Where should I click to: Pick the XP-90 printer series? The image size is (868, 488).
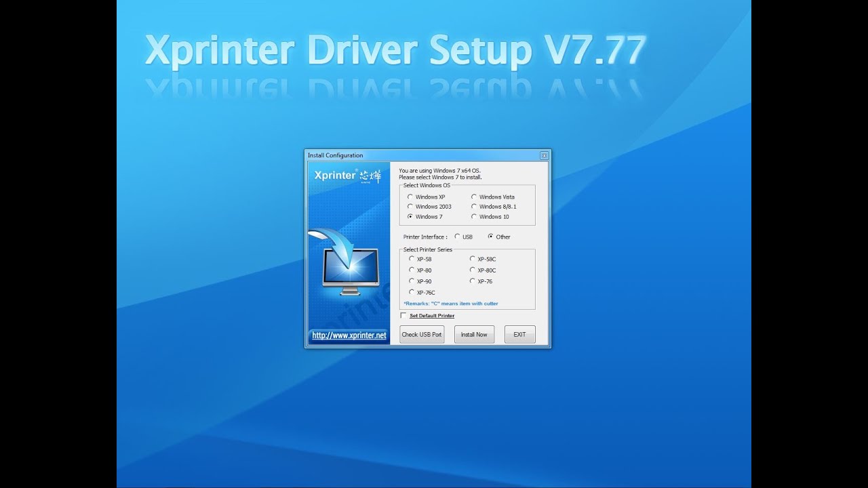click(412, 281)
